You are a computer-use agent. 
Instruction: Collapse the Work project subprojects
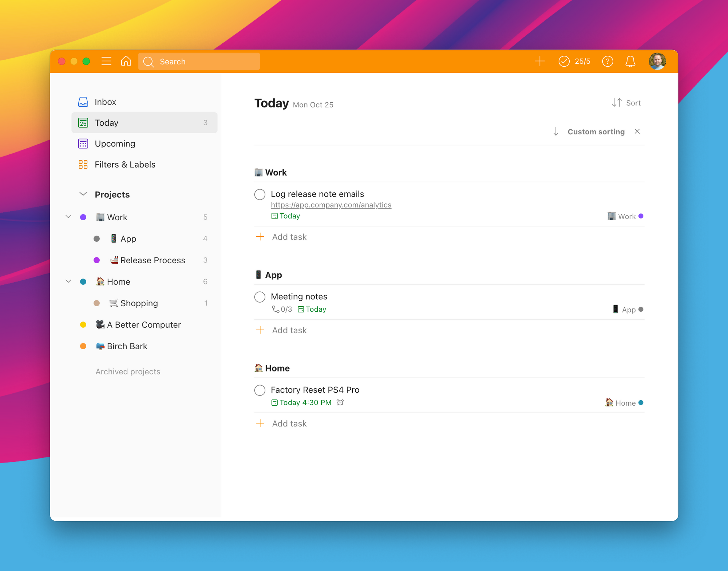pos(68,217)
